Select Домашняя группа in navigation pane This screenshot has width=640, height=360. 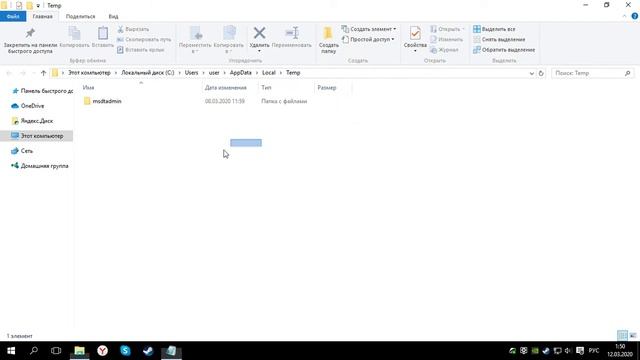point(40,166)
